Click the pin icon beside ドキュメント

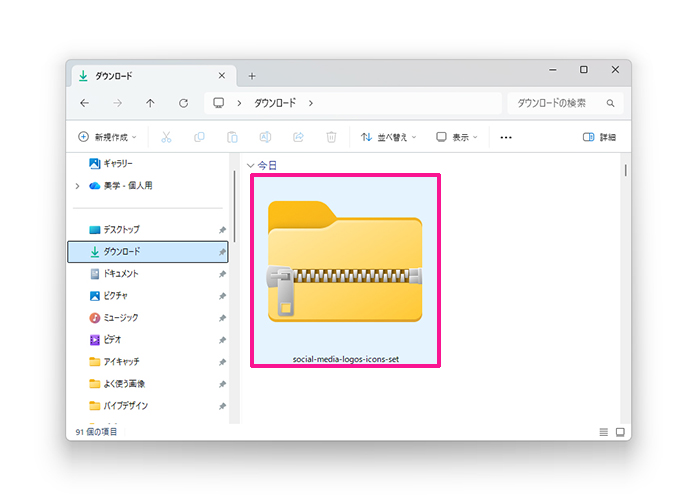pos(222,274)
